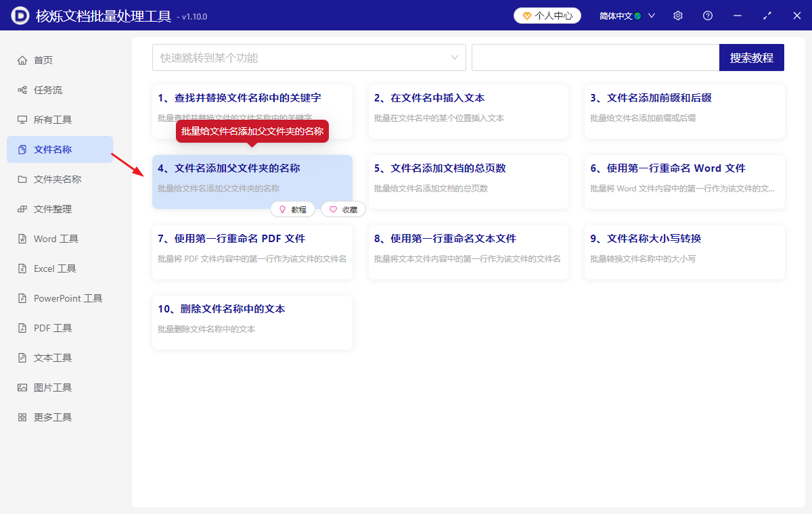Open the help question mark icon
812x514 pixels.
[x=707, y=15]
